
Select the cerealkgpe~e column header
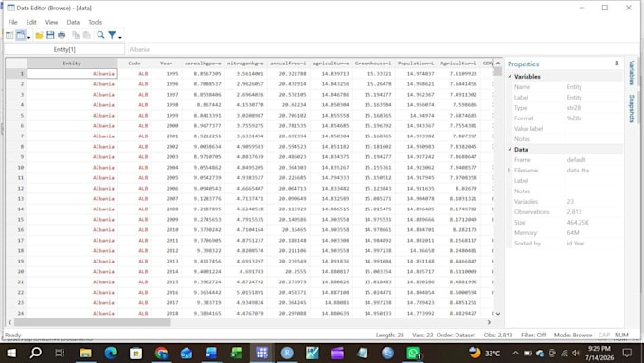203,64
